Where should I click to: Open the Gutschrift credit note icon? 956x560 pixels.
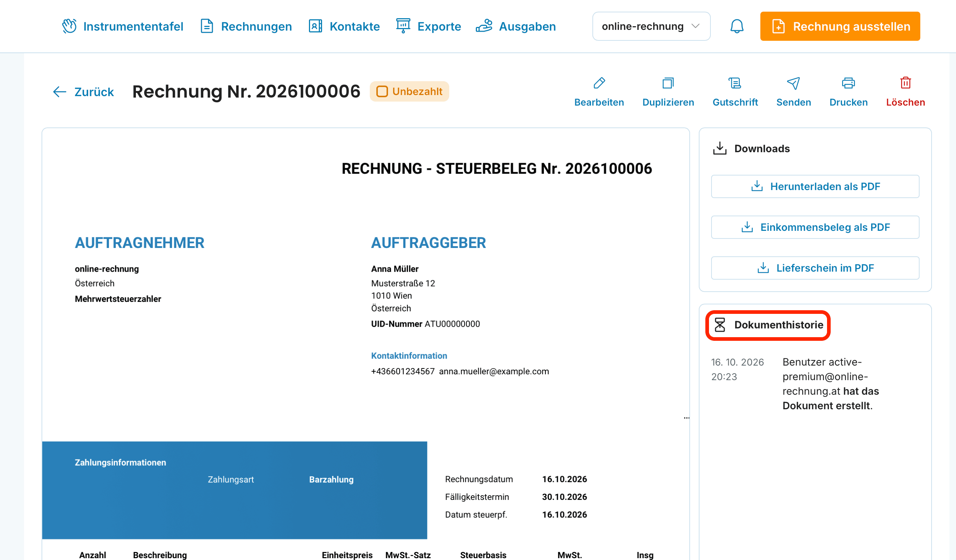pyautogui.click(x=735, y=83)
